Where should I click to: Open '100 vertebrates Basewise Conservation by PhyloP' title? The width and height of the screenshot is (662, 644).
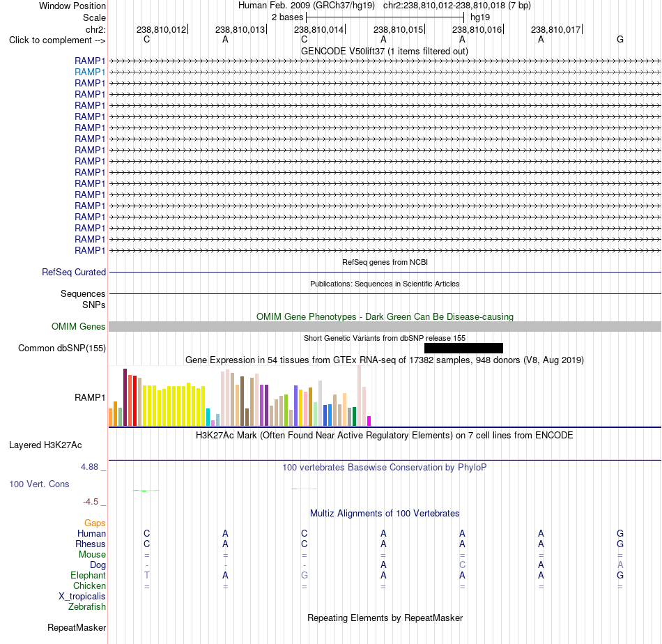(384, 468)
